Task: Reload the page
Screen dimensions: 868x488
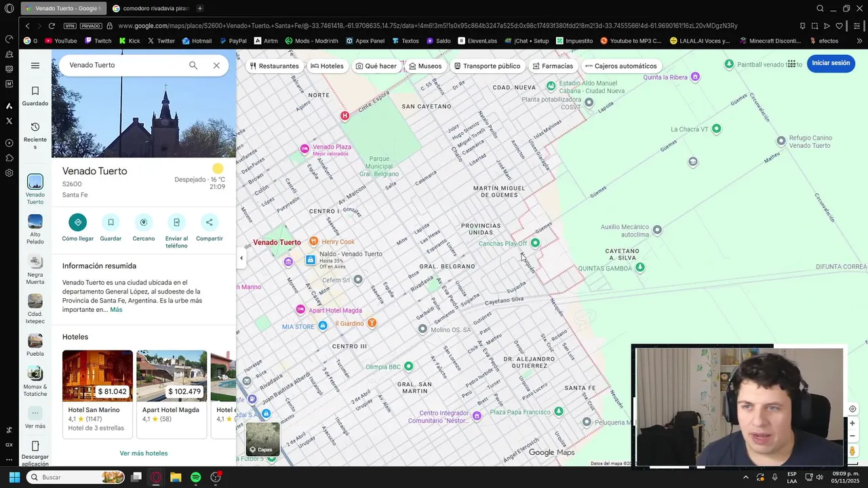Action: (x=52, y=26)
